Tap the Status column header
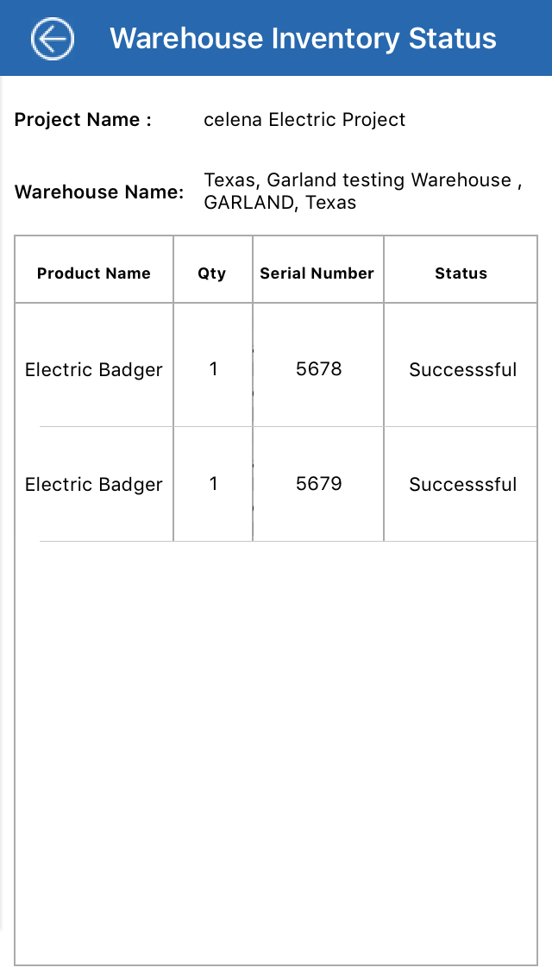The image size is (552, 980). click(x=461, y=273)
